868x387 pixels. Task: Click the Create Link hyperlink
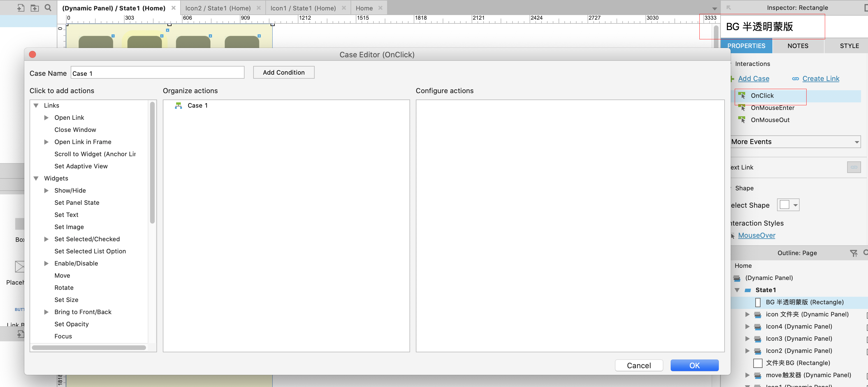[x=820, y=78]
